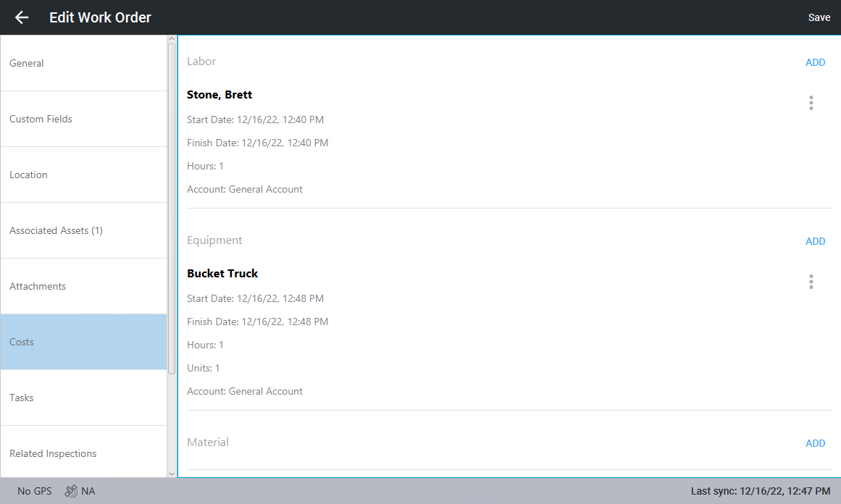841x504 pixels.
Task: Add a new Material entry
Action: pos(815,443)
